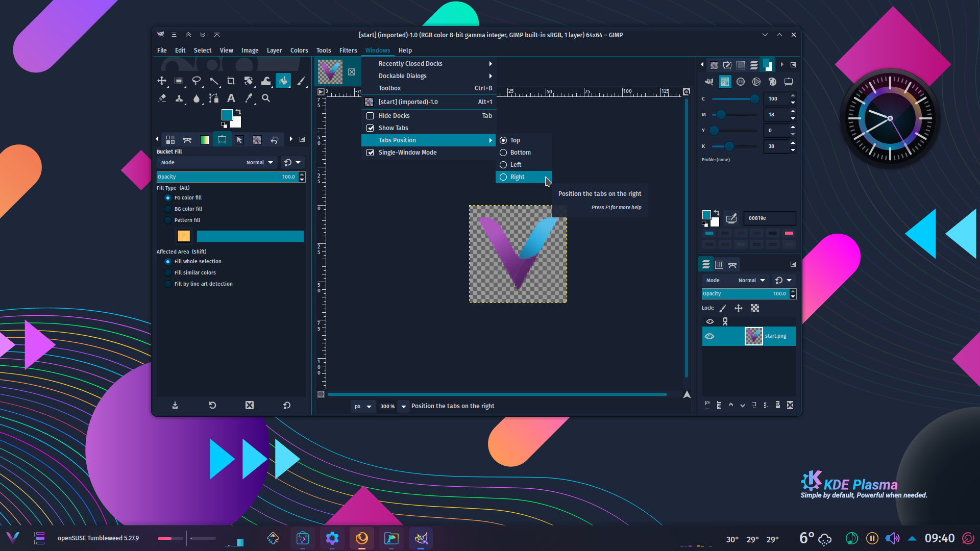This screenshot has width=980, height=551.
Task: Click the bucket fill Opacity slider
Action: [228, 177]
